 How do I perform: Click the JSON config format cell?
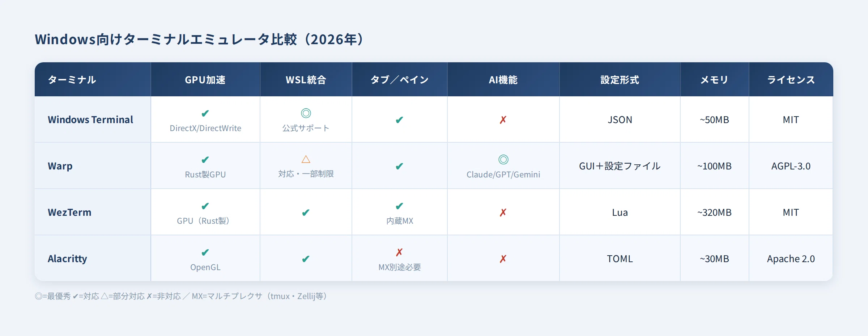click(620, 120)
